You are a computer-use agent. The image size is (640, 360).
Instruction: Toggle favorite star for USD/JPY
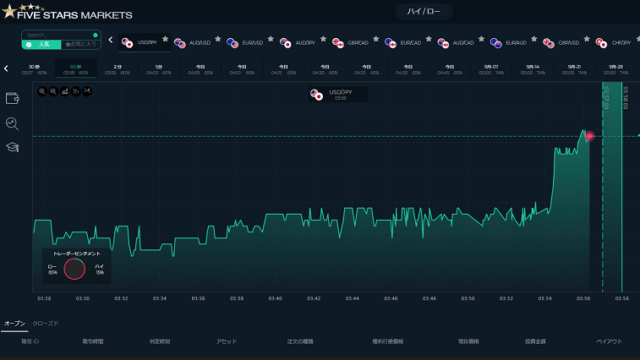(x=165, y=39)
